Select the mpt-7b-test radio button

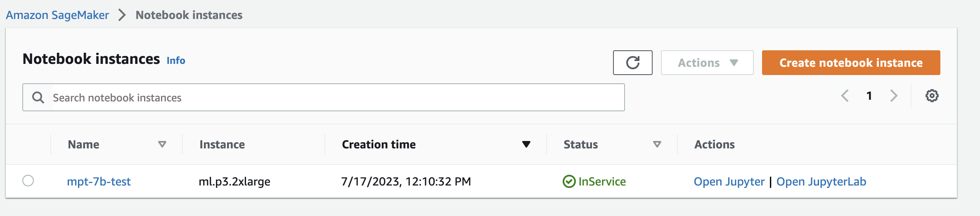click(28, 181)
